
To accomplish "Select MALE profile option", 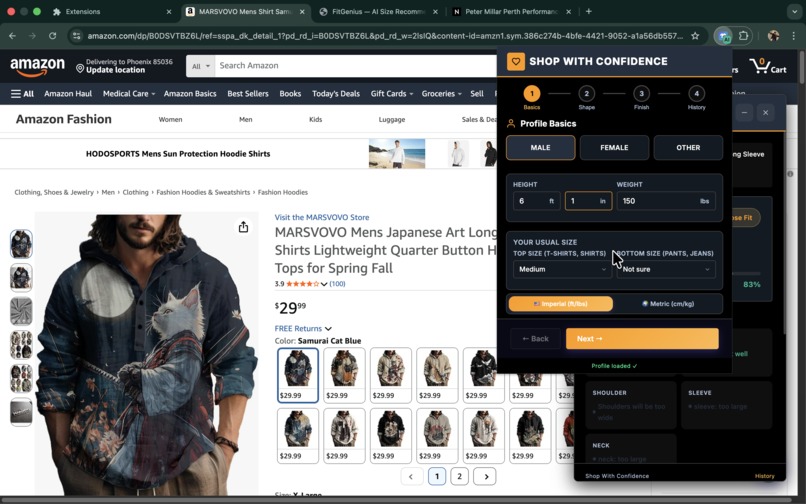I will pos(540,148).
